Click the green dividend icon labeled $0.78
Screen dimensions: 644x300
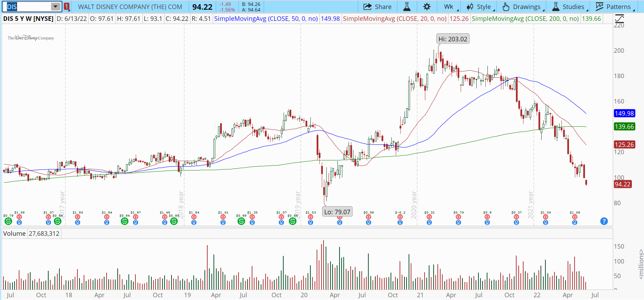pos(8,221)
